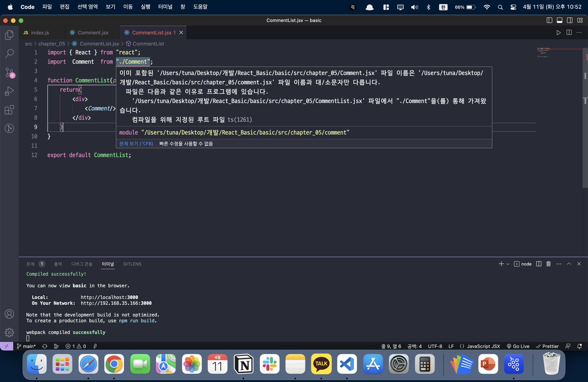This screenshot has width=588, height=382.
Task: Click the Wi-Fi icon in menu bar
Action: [487, 7]
